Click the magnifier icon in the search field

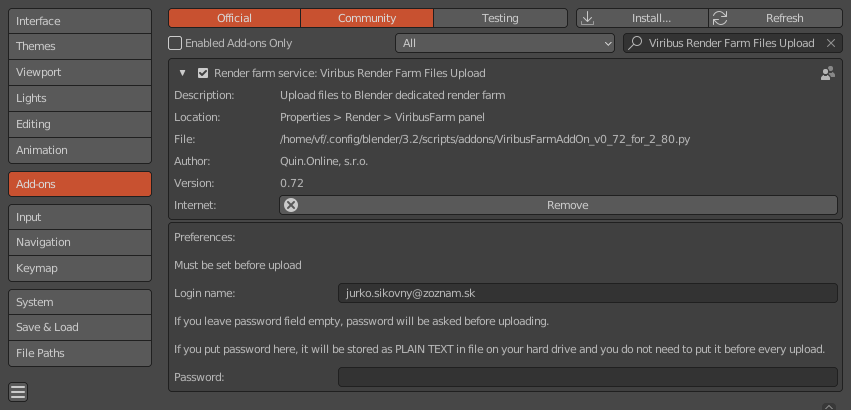pos(635,43)
